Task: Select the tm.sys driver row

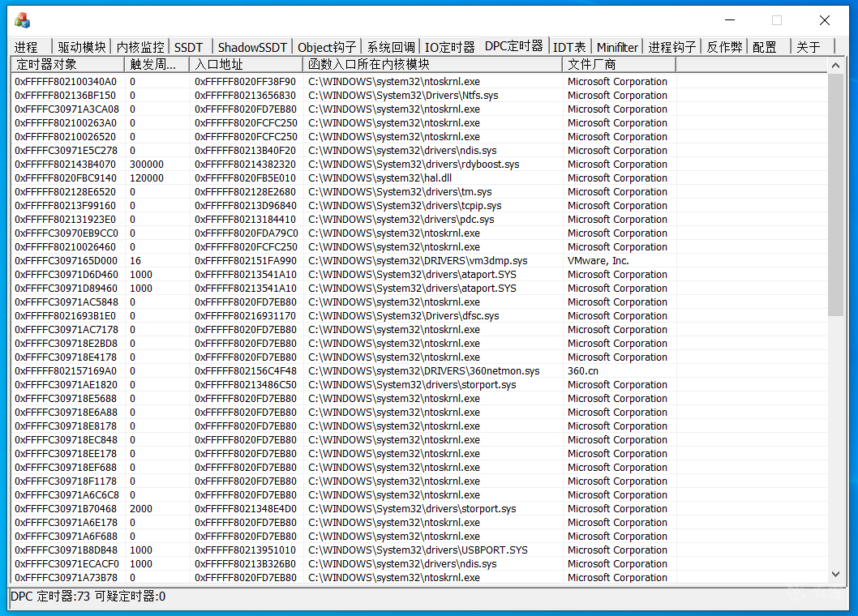Action: tap(418, 191)
